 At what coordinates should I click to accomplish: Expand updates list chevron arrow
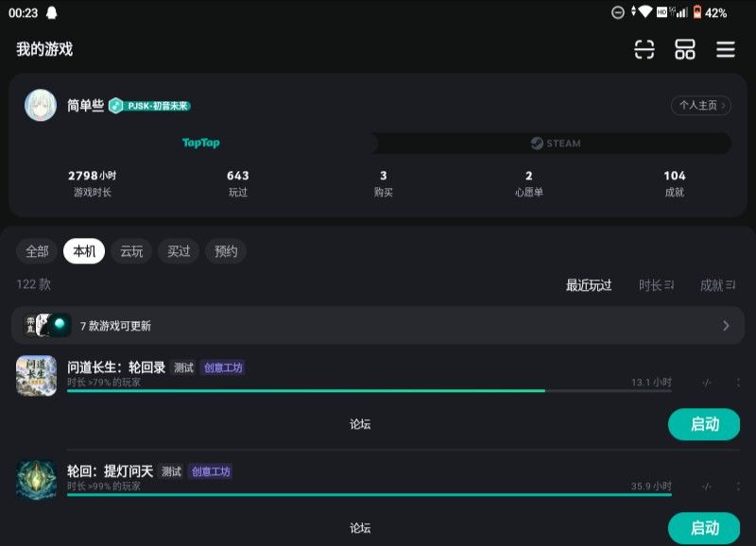click(726, 326)
